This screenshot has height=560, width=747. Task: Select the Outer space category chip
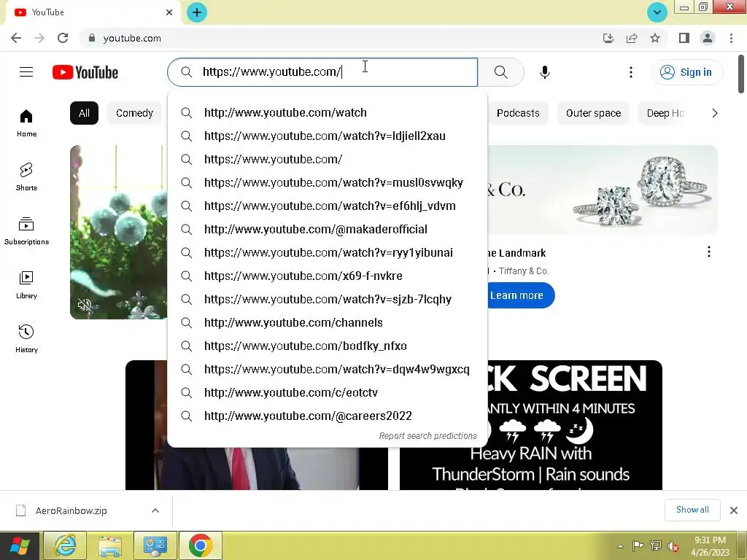click(593, 113)
